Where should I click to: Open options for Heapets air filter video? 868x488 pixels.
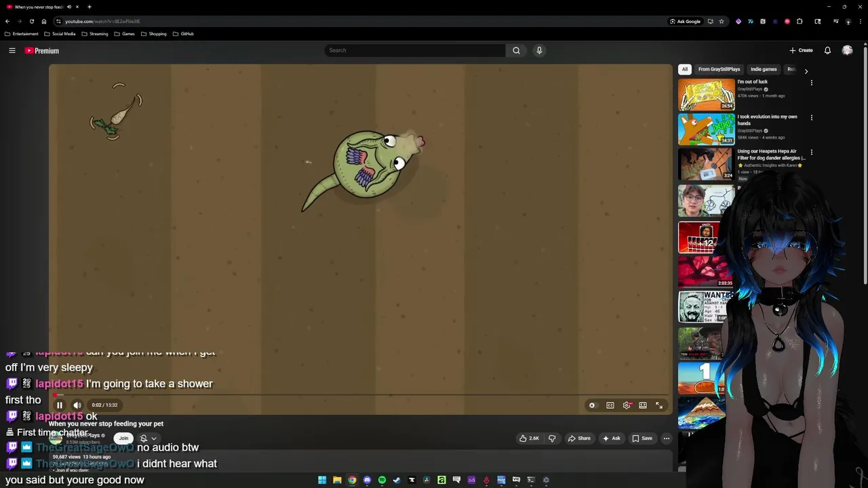(x=811, y=152)
